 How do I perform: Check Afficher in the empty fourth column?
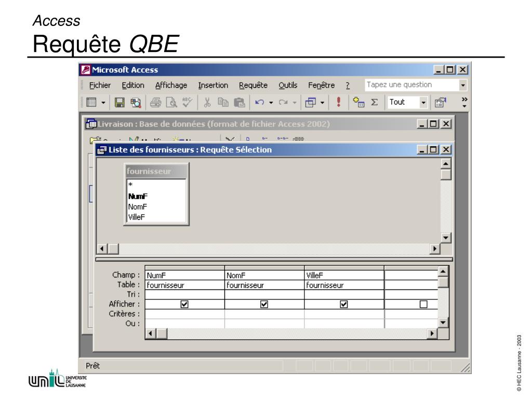tap(423, 304)
